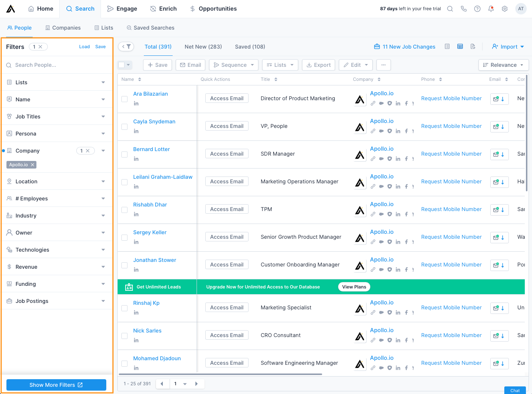Select Bernard Lotter's row checkbox
The image size is (532, 394).
pos(124,154)
